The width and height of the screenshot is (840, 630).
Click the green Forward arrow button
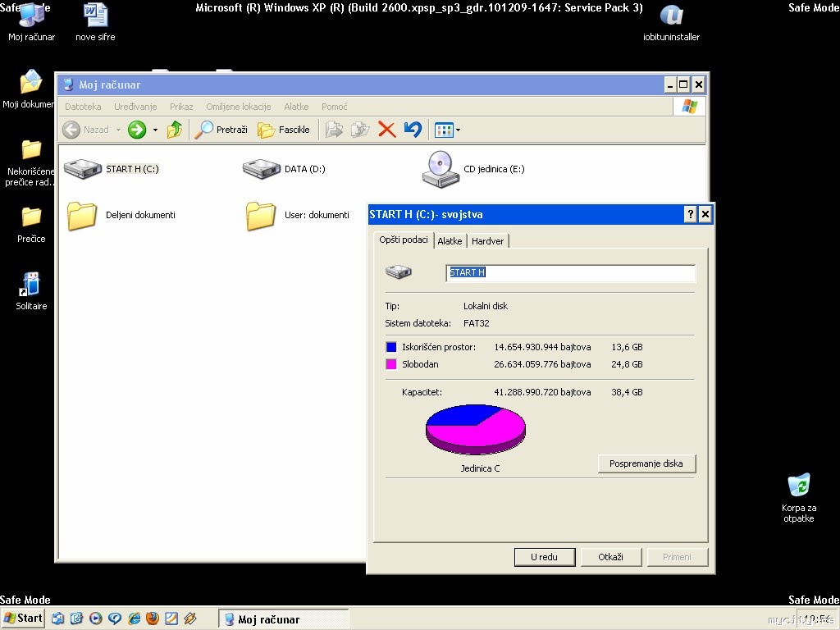(137, 130)
